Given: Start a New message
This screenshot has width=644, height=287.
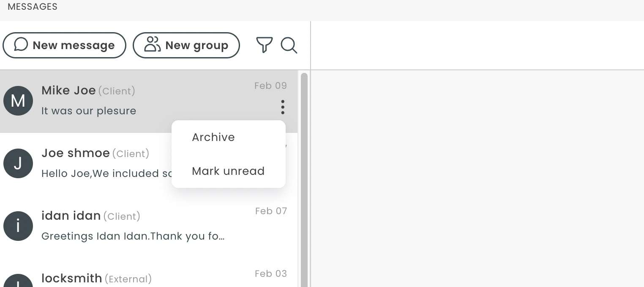Looking at the screenshot, I should click(x=64, y=45).
